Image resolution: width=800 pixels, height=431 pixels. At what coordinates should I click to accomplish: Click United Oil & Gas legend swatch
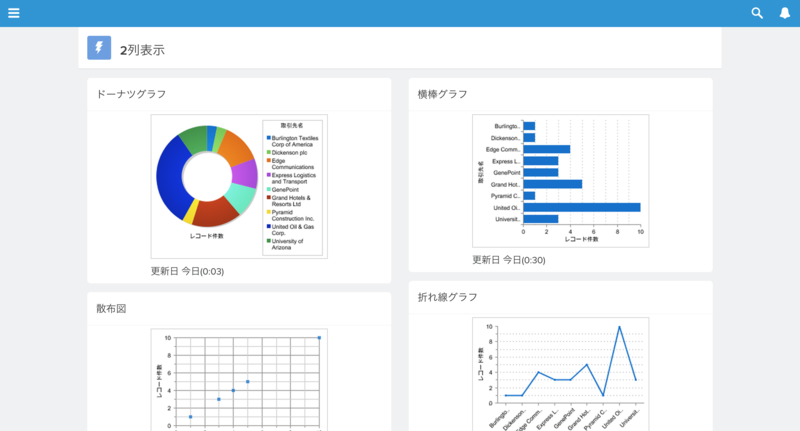coord(269,226)
